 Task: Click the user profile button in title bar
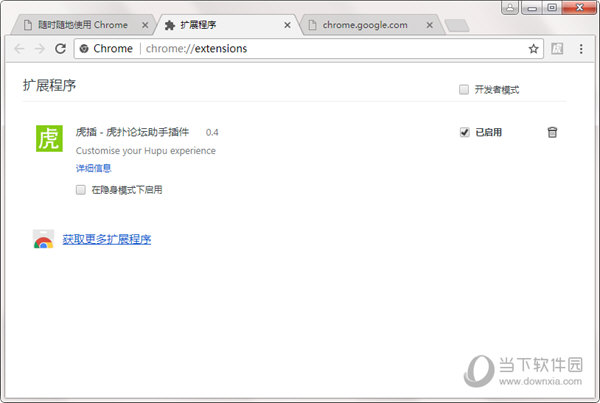tap(510, 7)
